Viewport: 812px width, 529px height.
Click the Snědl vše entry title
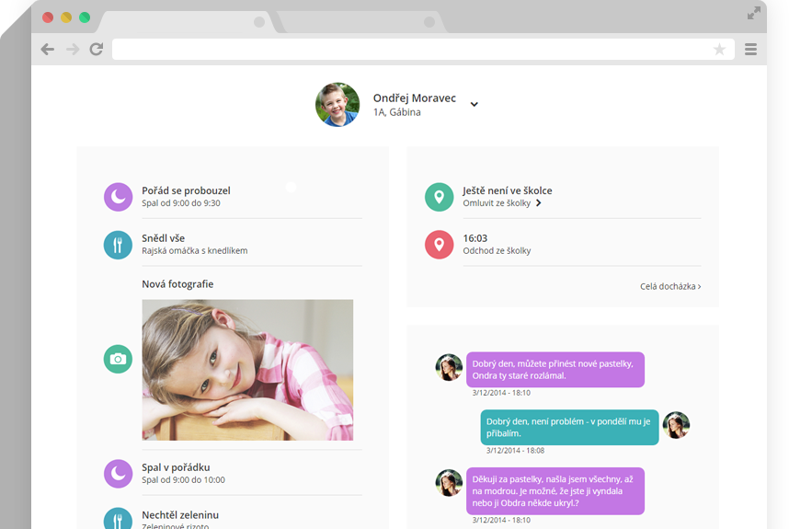(163, 238)
